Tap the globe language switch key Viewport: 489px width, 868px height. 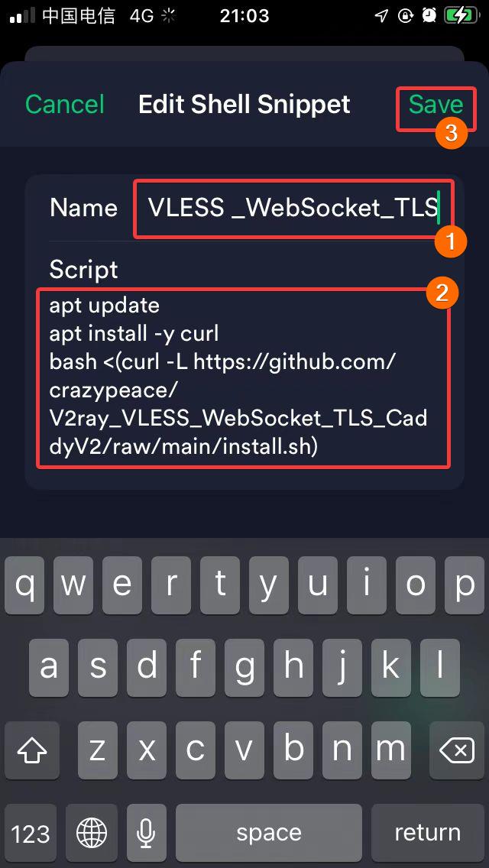coord(92,832)
